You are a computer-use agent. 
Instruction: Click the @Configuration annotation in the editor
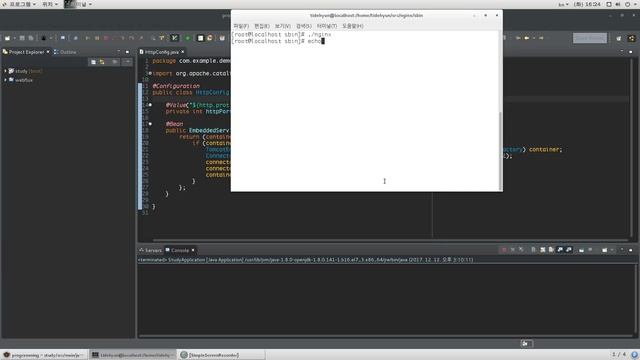coord(176,86)
